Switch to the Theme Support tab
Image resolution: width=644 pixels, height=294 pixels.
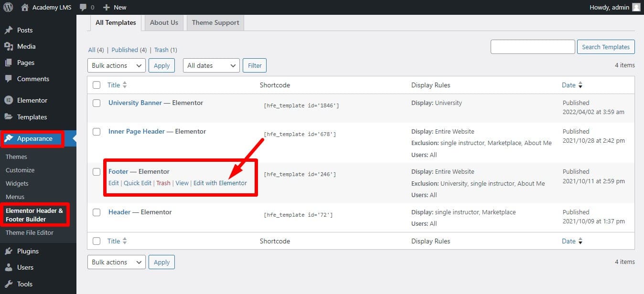pyautogui.click(x=215, y=22)
